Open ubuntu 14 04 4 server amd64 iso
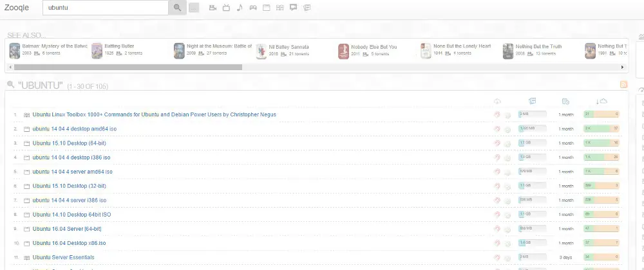Viewport: 644px width, 270px height. point(72,172)
